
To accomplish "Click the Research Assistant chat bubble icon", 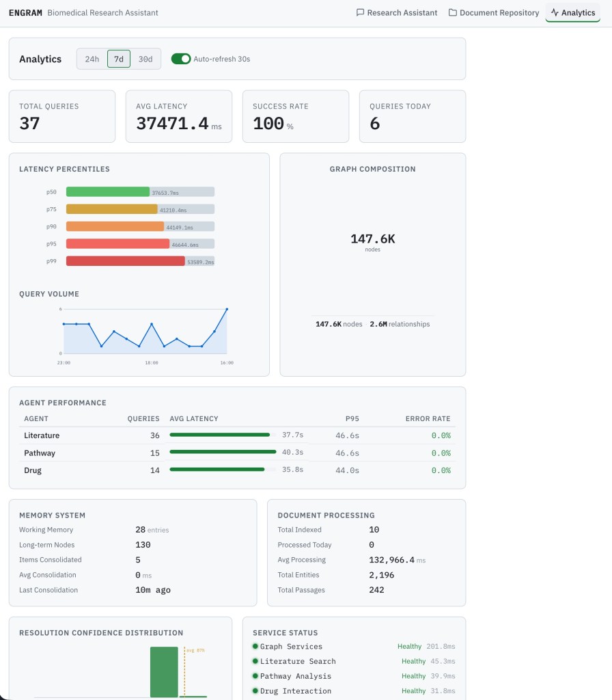I will pos(361,13).
